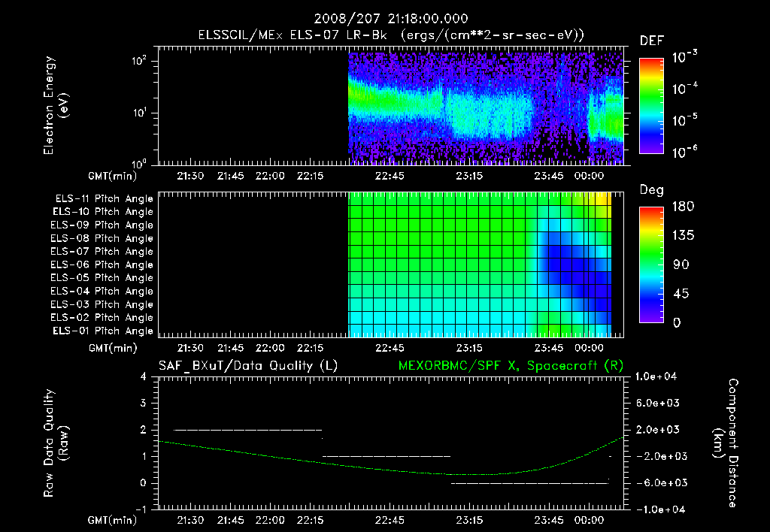Screen dimensions: 770x532
Task: Select the ELS-06 Pitch Angle row label
Action: pos(102,265)
